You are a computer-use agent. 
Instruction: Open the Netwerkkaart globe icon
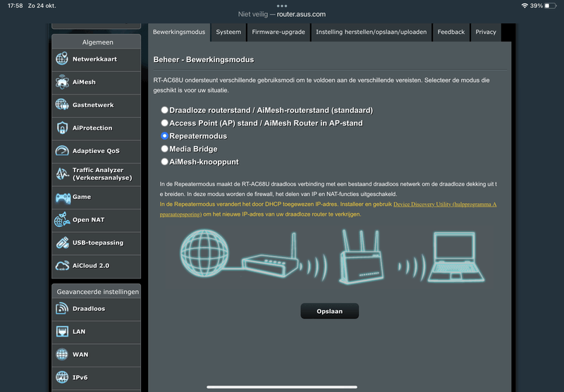[x=62, y=59]
